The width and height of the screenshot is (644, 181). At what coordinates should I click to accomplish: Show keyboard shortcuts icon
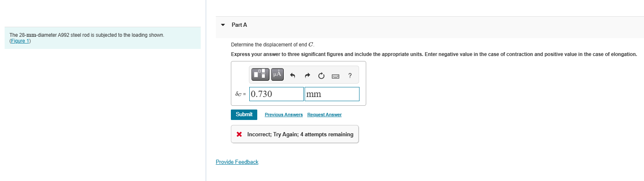[336, 76]
